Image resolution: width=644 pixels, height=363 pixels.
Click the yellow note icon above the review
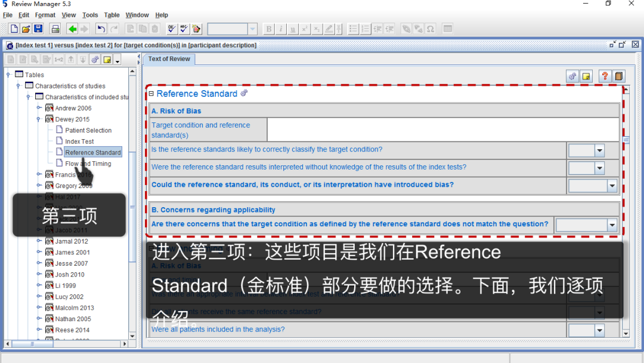point(587,76)
